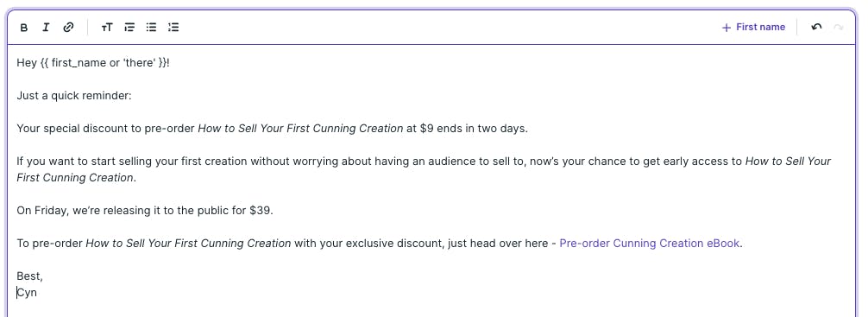Undo the last edit
Viewport: 868px width, 317px height.
tap(816, 27)
